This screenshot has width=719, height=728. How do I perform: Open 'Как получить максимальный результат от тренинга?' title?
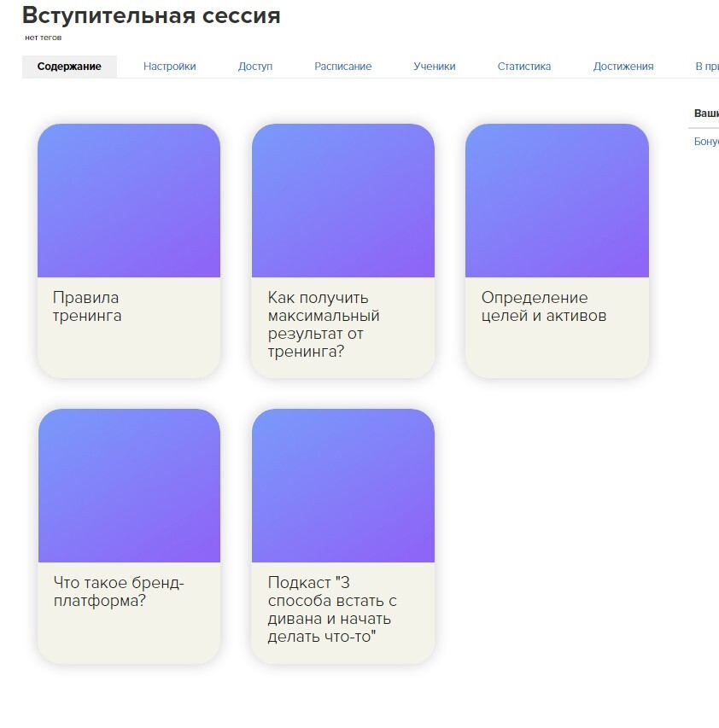(323, 324)
